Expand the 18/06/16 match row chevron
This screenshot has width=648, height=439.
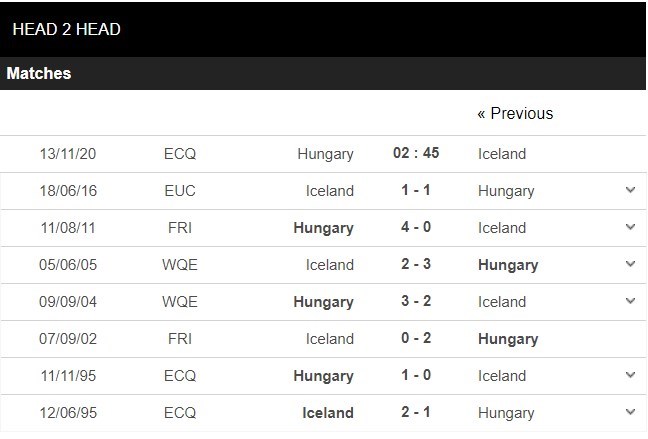[x=630, y=190]
